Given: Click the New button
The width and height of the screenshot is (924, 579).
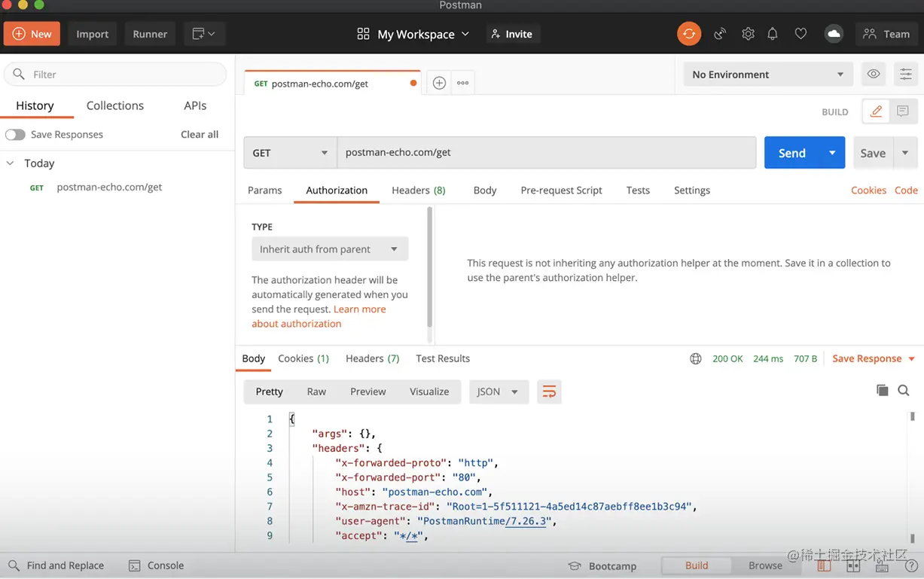Looking at the screenshot, I should [32, 34].
